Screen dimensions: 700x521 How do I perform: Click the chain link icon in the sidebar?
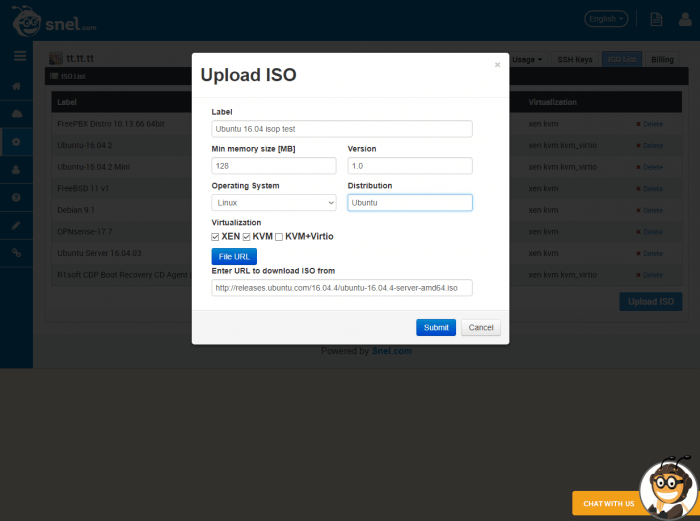[x=17, y=253]
